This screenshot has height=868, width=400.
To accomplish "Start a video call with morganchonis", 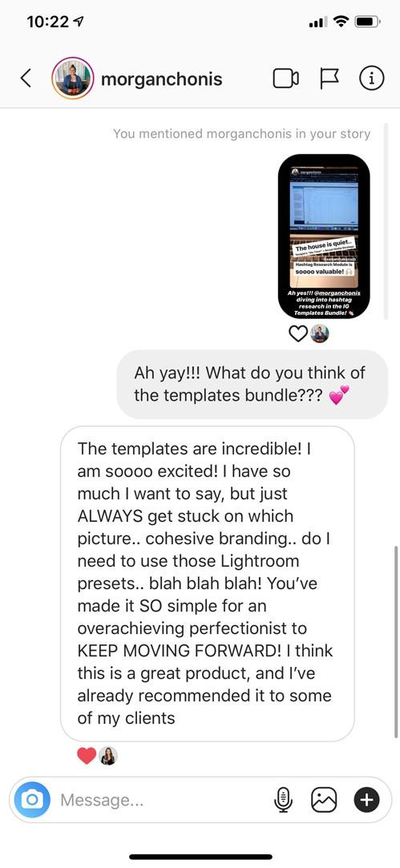I will click(286, 79).
